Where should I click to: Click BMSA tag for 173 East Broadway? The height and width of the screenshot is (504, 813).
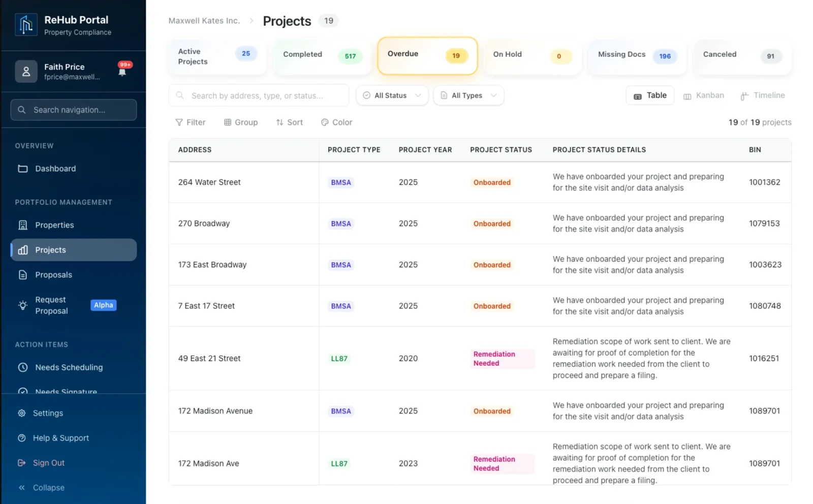341,265
